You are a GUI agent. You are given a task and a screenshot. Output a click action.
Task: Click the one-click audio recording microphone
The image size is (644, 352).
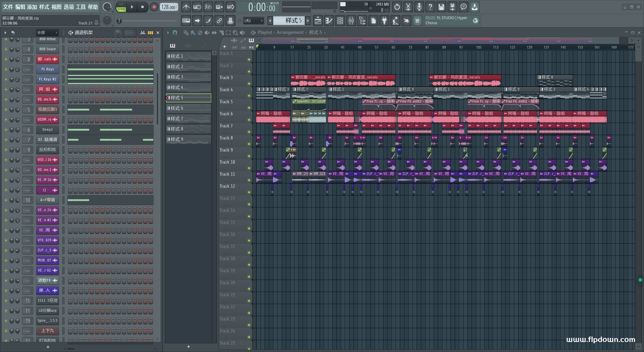[x=419, y=7]
